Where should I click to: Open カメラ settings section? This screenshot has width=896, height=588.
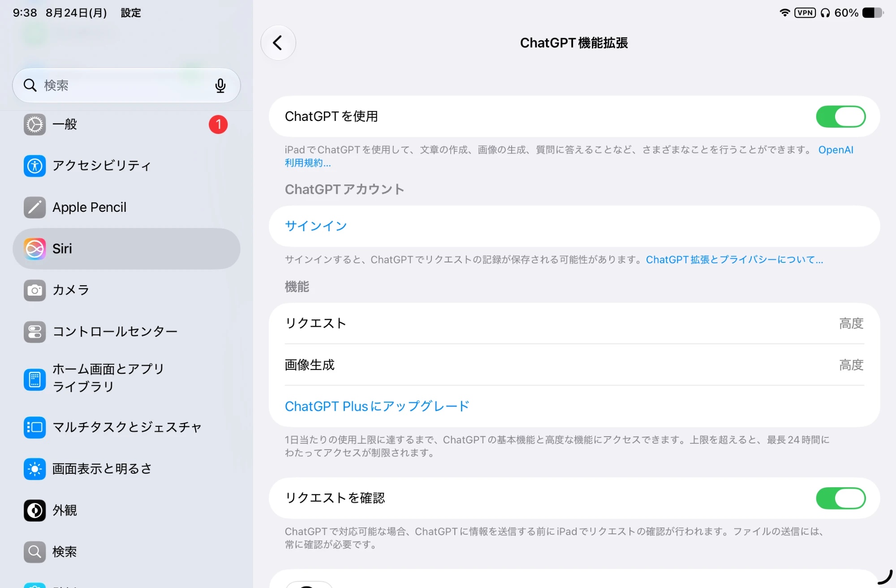point(126,290)
